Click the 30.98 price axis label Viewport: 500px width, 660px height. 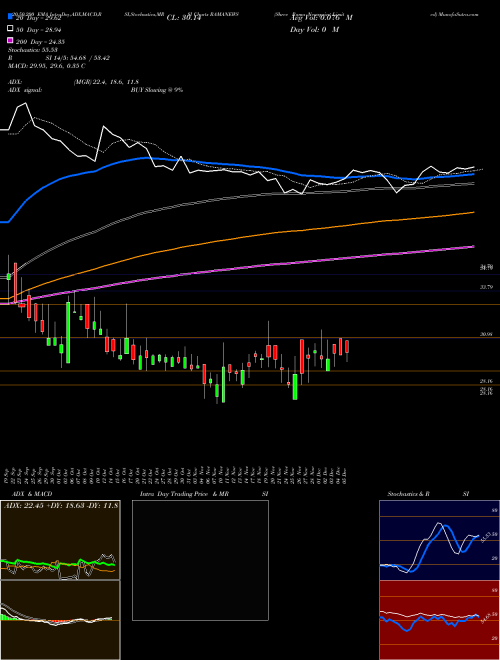coord(487,334)
